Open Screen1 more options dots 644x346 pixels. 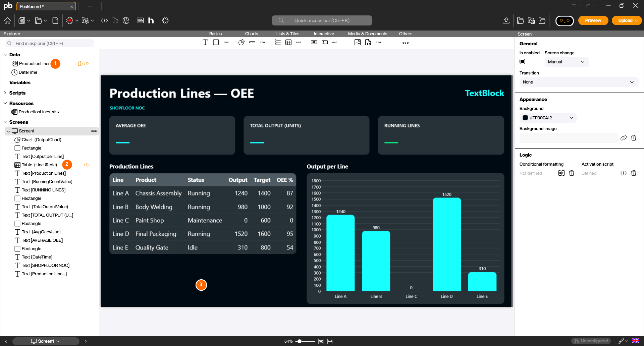click(94, 131)
